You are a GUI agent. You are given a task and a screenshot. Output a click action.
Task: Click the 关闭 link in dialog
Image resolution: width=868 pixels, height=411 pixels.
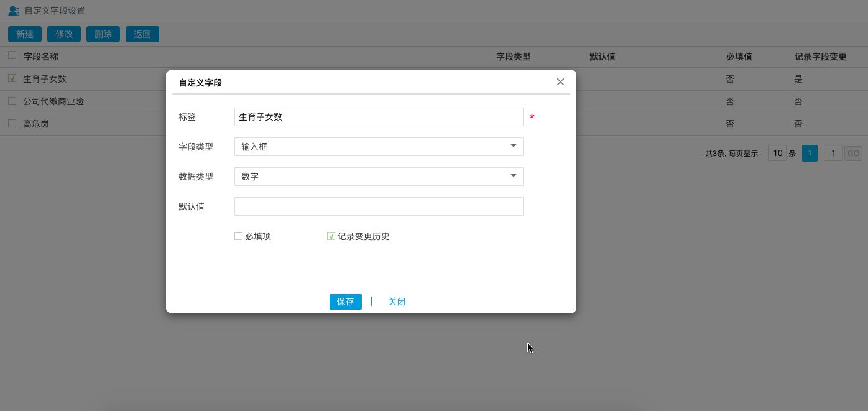point(397,302)
